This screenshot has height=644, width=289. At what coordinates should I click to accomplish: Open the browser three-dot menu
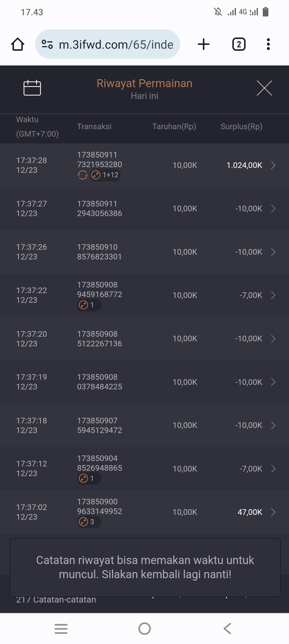[x=268, y=44]
